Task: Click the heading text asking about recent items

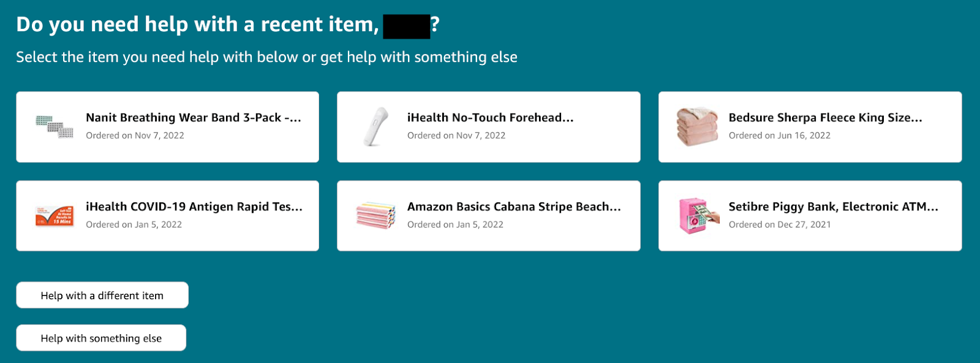Action: click(x=202, y=25)
